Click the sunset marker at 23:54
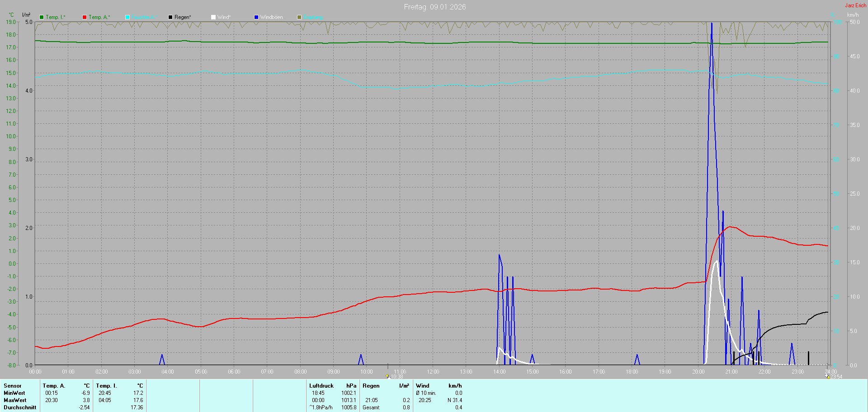Image resolution: width=868 pixels, height=412 pixels. tap(828, 376)
